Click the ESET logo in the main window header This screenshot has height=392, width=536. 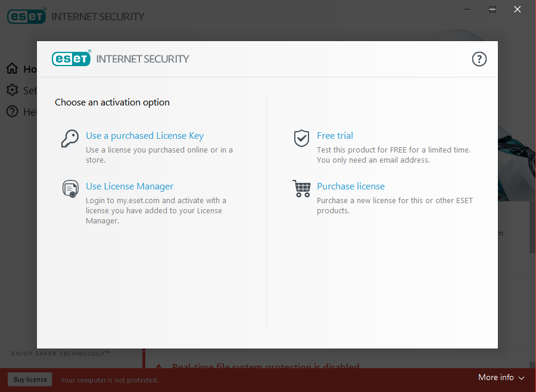(27, 16)
